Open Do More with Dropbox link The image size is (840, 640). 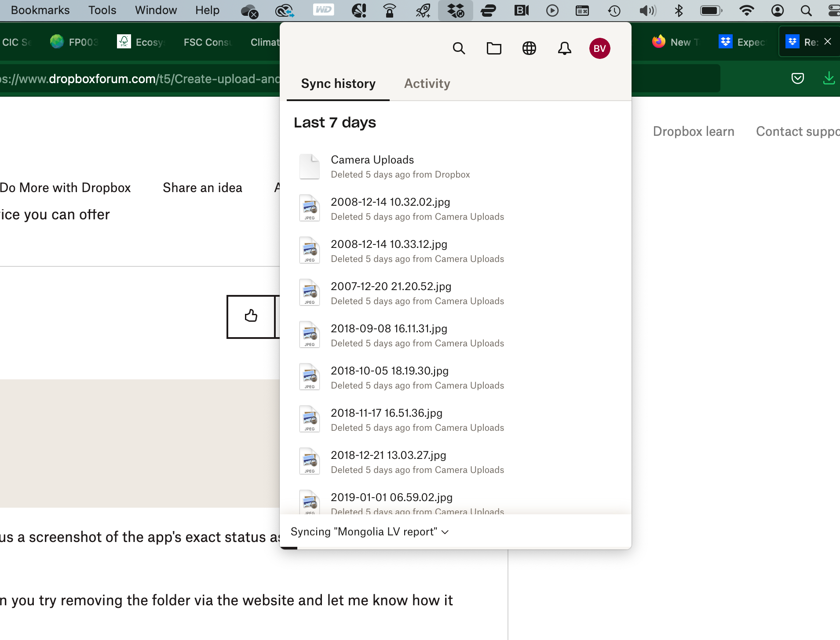click(66, 188)
